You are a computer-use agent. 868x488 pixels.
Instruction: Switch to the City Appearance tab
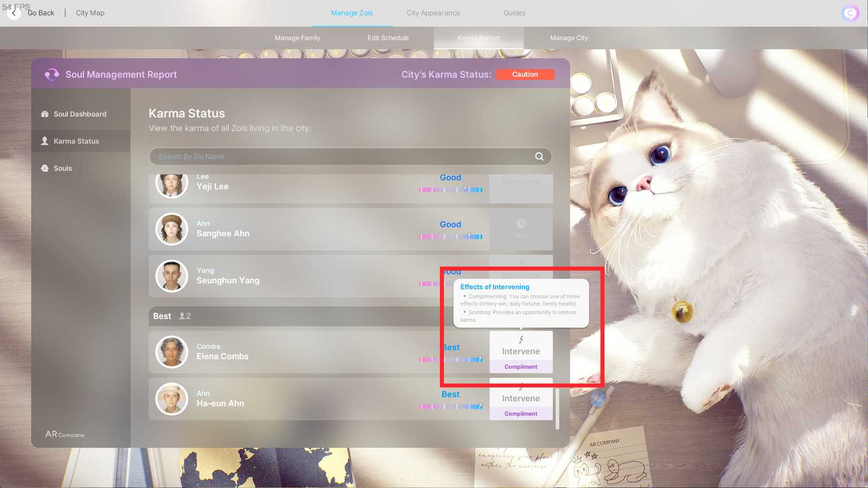433,13
